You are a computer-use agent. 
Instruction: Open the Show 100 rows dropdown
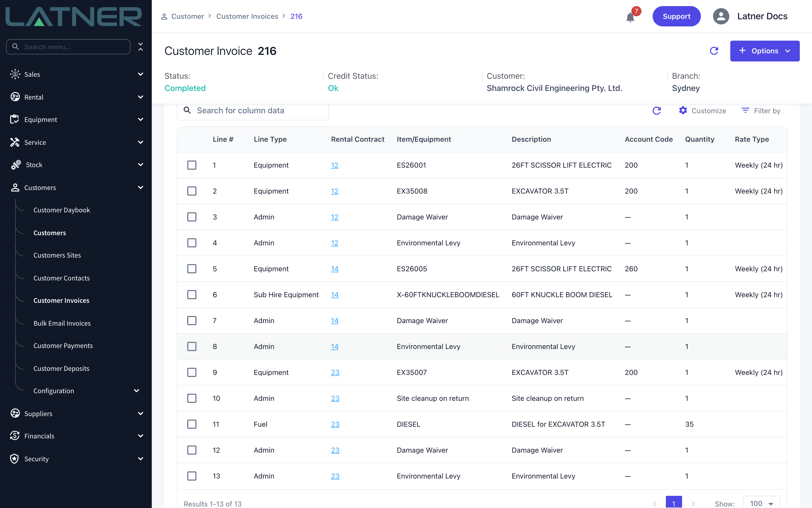(761, 503)
